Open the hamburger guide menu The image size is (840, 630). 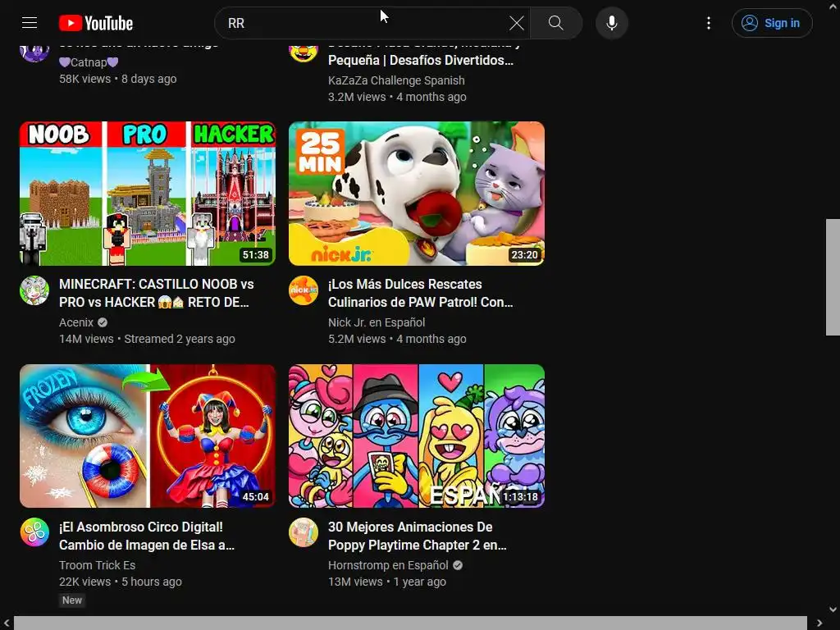[30, 23]
